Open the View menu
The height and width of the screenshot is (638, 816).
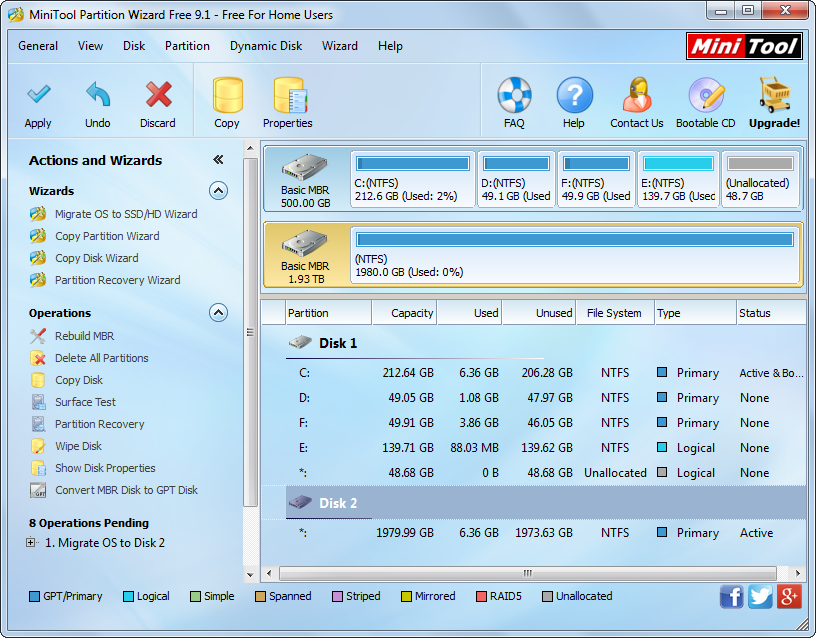click(91, 46)
